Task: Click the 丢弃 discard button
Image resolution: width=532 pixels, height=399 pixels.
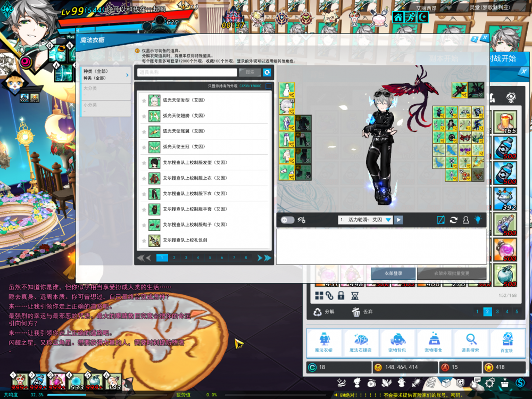Action: pyautogui.click(x=362, y=311)
